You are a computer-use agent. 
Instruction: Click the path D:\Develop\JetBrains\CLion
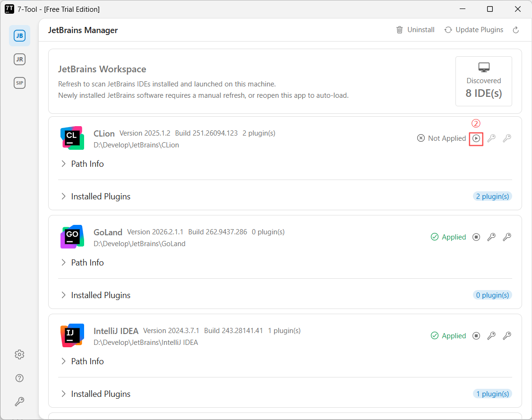(137, 145)
